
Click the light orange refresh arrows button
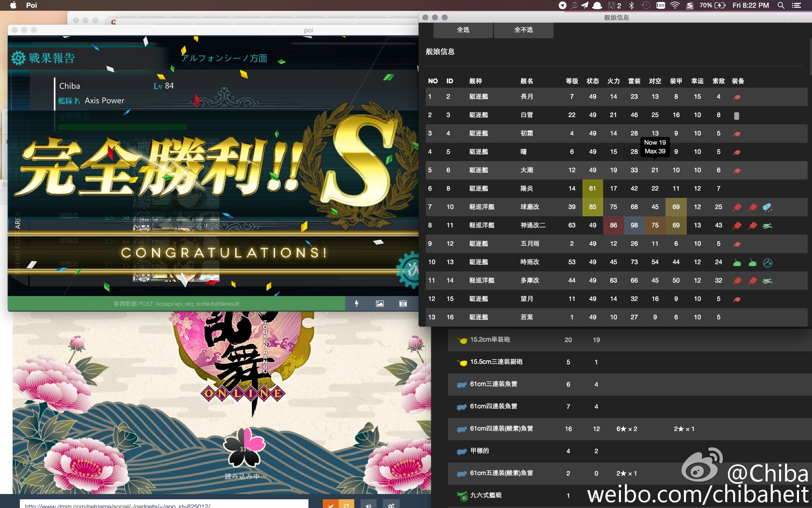click(x=346, y=505)
